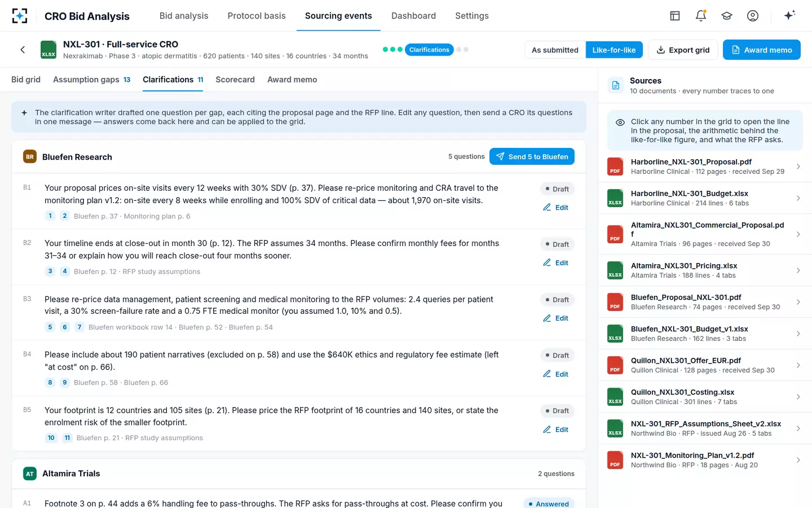Click the Sources document icon
The image size is (812, 508).
click(616, 85)
